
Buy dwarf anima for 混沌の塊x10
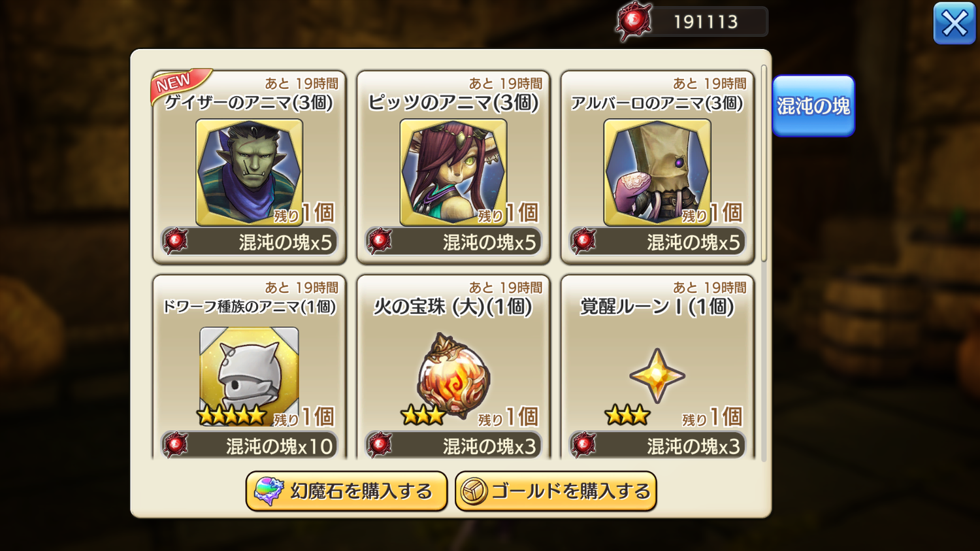[x=249, y=446]
